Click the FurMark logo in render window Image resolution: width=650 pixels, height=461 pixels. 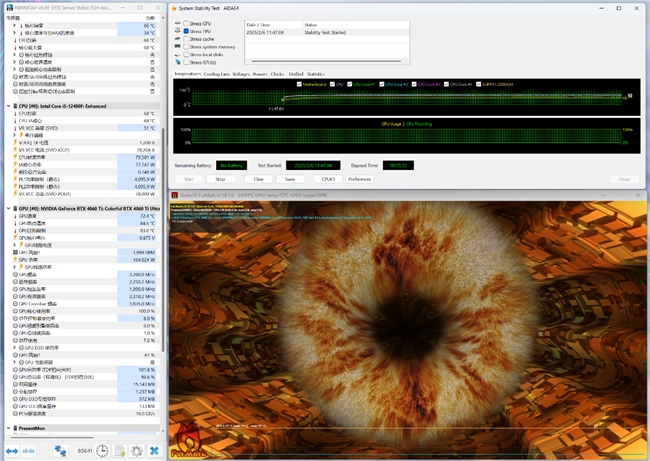coord(189,442)
